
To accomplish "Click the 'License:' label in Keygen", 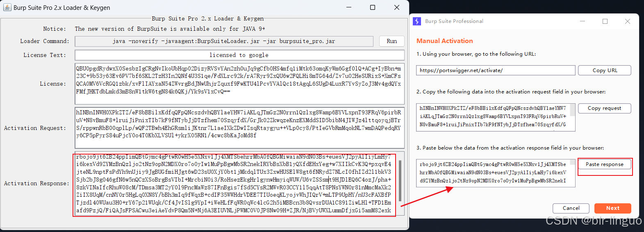I will (53, 84).
